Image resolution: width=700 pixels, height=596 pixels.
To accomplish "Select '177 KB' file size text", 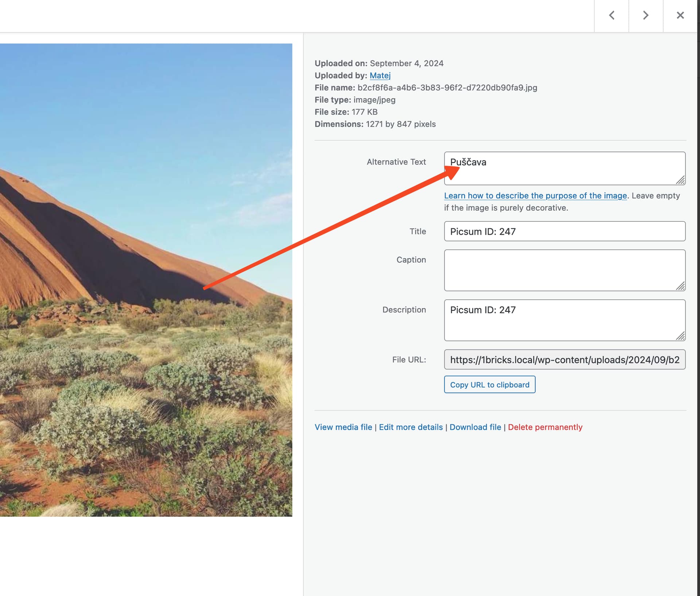I will click(365, 112).
